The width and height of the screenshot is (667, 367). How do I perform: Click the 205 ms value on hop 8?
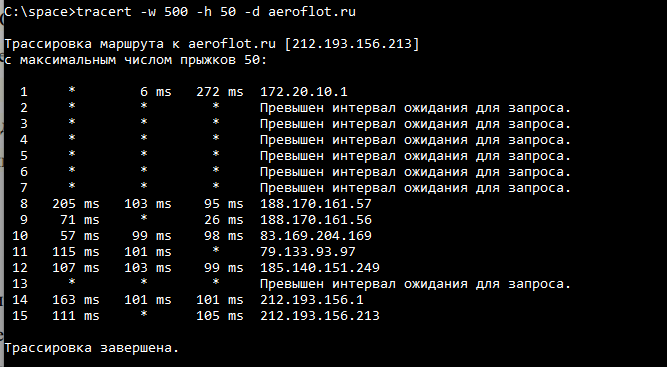coord(76,204)
